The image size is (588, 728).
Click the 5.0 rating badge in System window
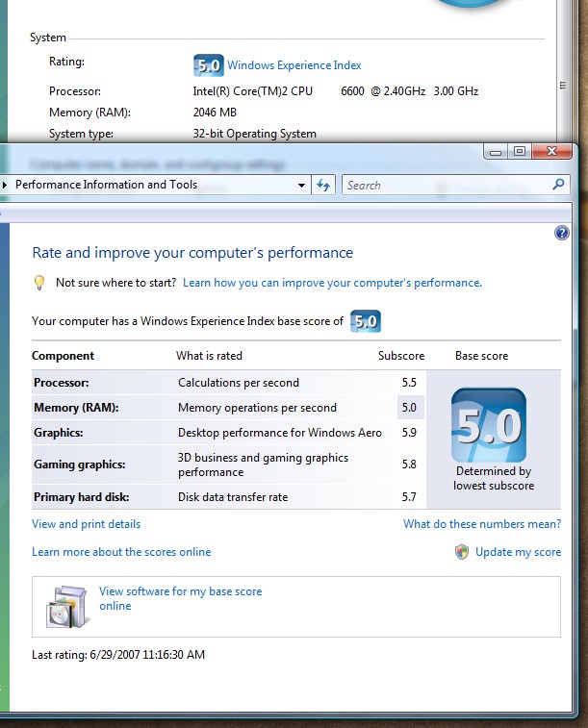208,65
